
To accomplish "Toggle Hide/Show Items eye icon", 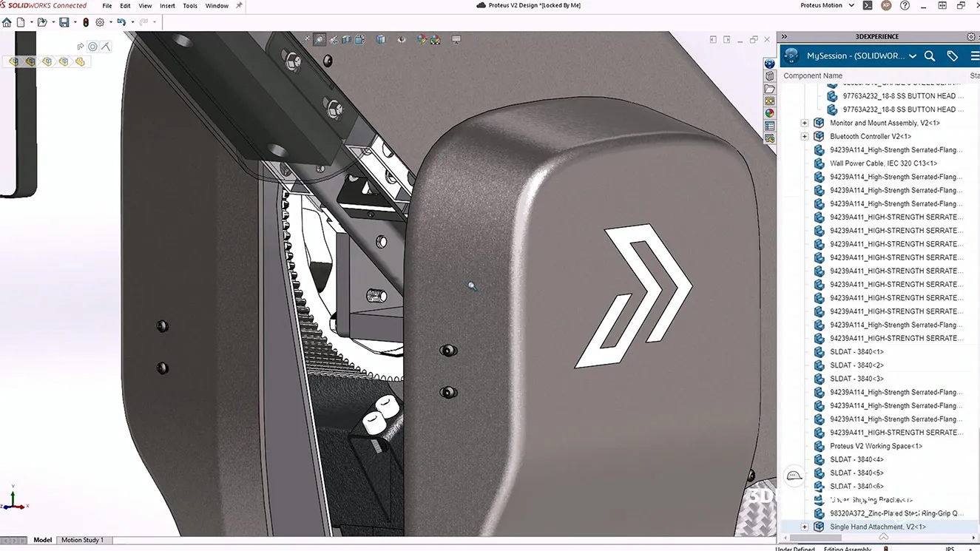I will [x=401, y=40].
